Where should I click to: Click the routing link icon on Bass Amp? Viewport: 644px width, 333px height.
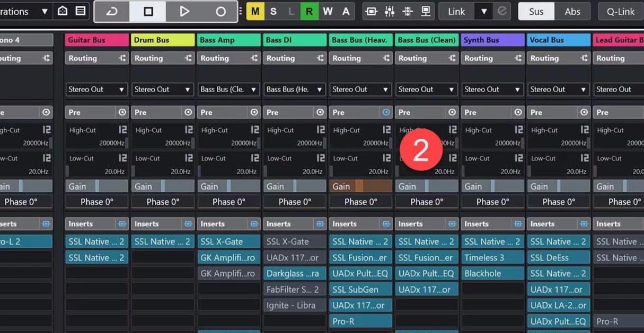click(x=254, y=58)
